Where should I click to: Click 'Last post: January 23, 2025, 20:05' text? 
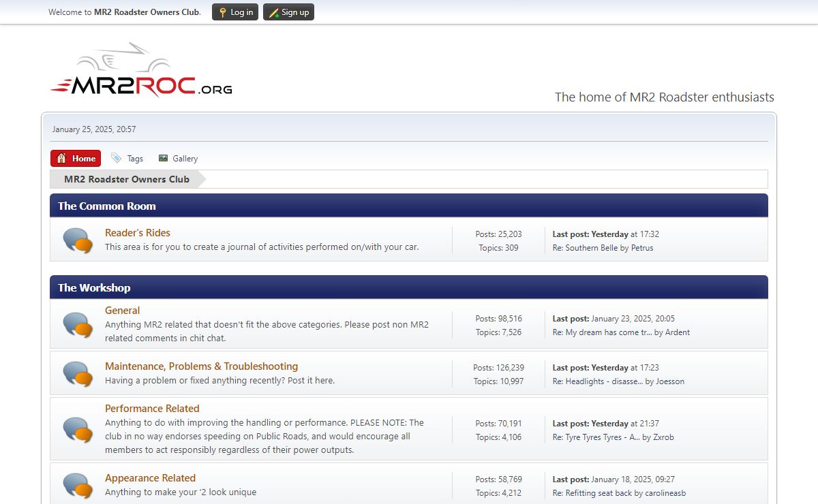613,319
